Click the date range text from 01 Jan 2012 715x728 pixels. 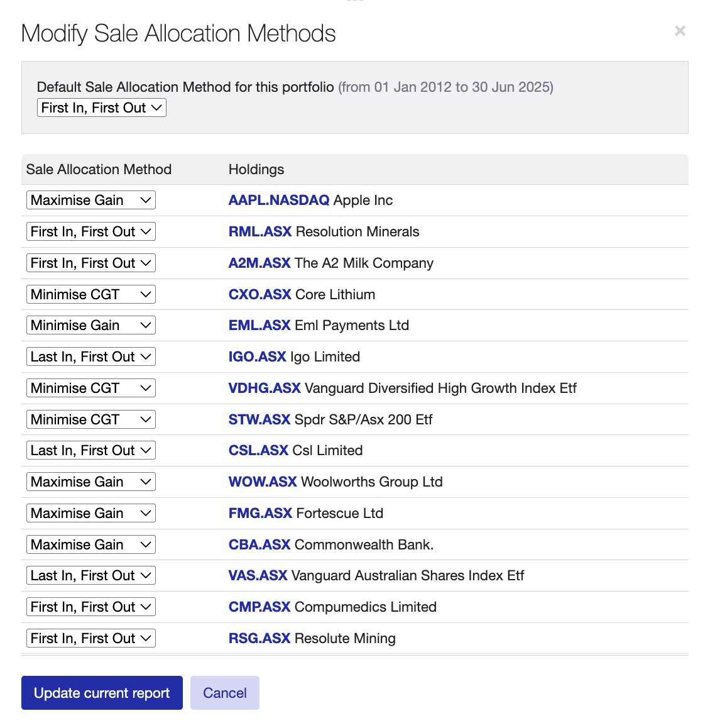[x=446, y=87]
